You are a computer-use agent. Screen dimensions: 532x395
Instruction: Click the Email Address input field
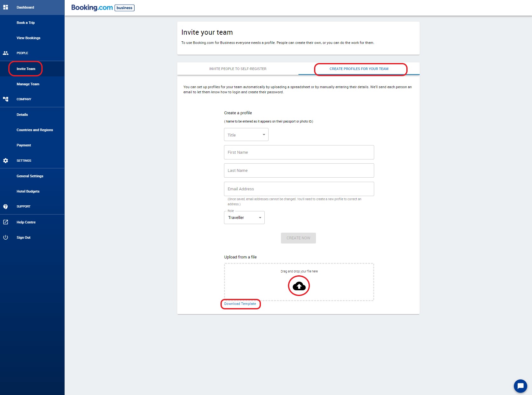[298, 189]
